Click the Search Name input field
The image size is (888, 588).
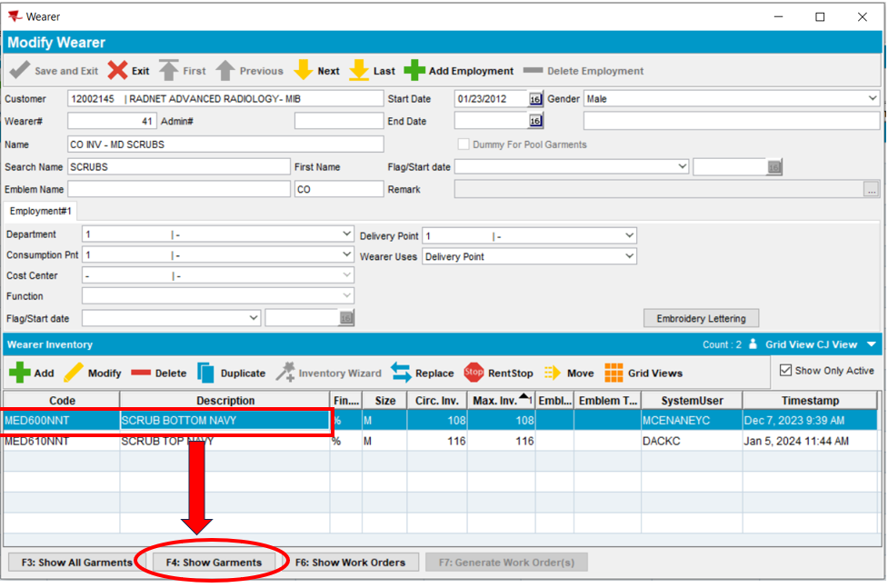tap(178, 167)
